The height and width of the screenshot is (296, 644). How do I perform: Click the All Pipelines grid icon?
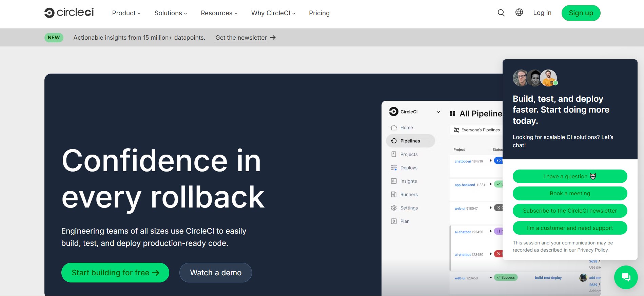(x=452, y=114)
